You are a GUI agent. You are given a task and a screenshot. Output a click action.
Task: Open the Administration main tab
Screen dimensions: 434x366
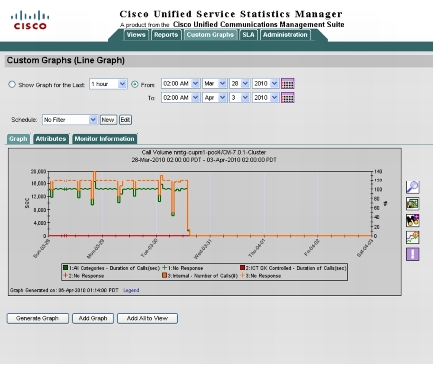tap(285, 35)
